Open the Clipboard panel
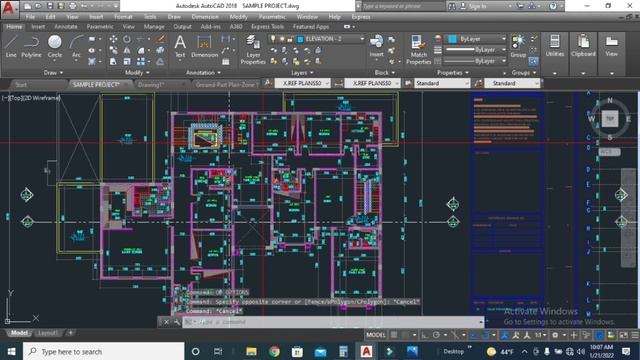640x360 pixels. click(583, 46)
